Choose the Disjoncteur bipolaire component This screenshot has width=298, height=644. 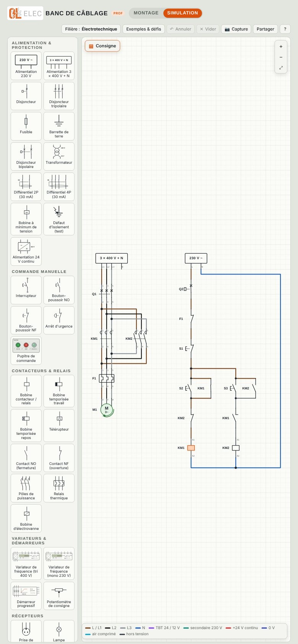(x=26, y=157)
